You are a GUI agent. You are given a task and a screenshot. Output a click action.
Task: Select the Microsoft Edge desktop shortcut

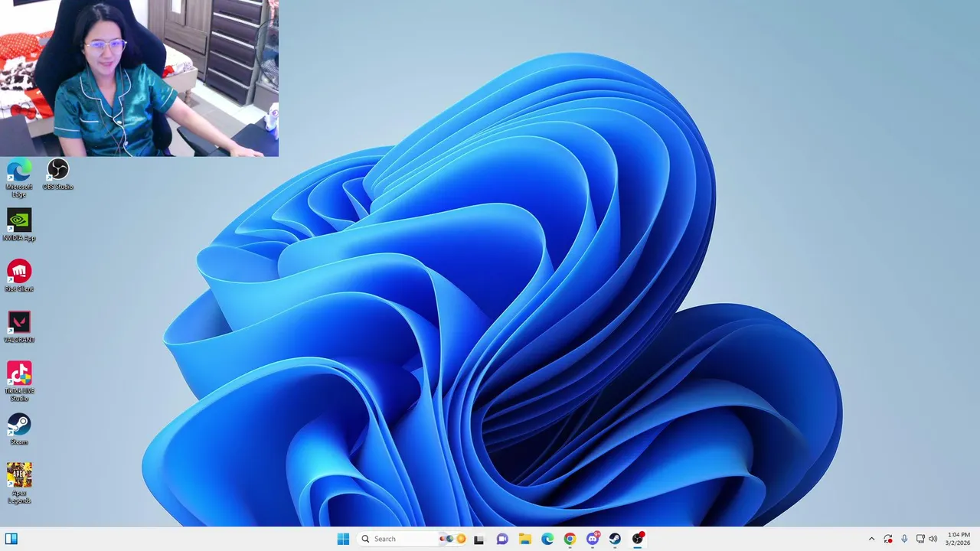click(19, 178)
